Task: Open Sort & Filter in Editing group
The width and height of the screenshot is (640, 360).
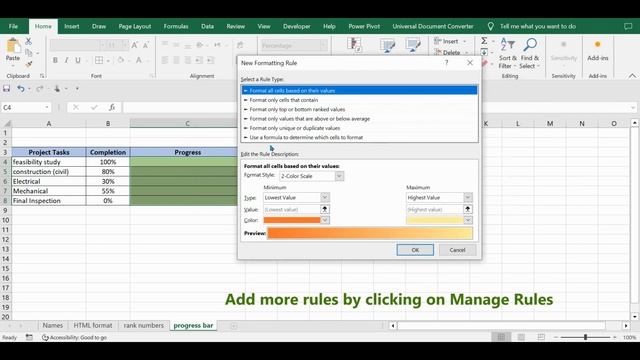Action: coord(507,53)
